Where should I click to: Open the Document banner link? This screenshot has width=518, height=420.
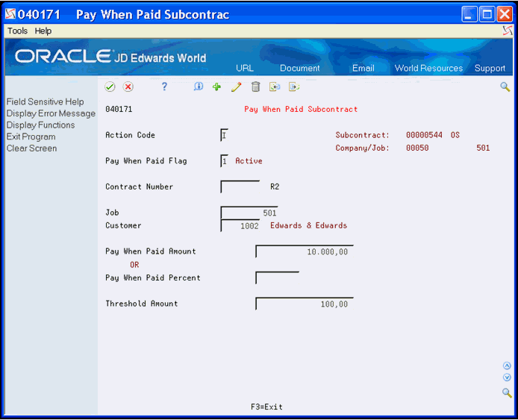299,68
